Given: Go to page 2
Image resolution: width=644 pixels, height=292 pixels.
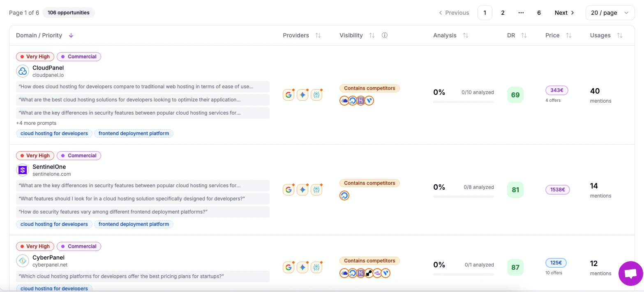Looking at the screenshot, I should (503, 13).
